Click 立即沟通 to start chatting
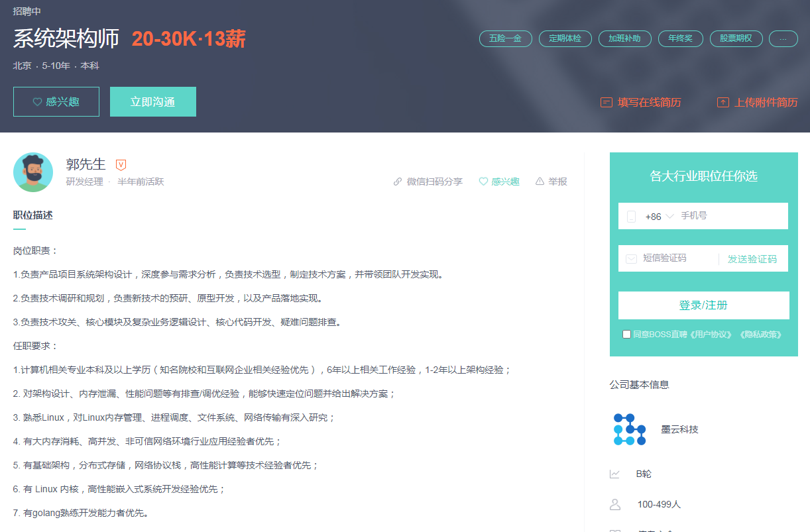The width and height of the screenshot is (810, 532). (x=153, y=102)
